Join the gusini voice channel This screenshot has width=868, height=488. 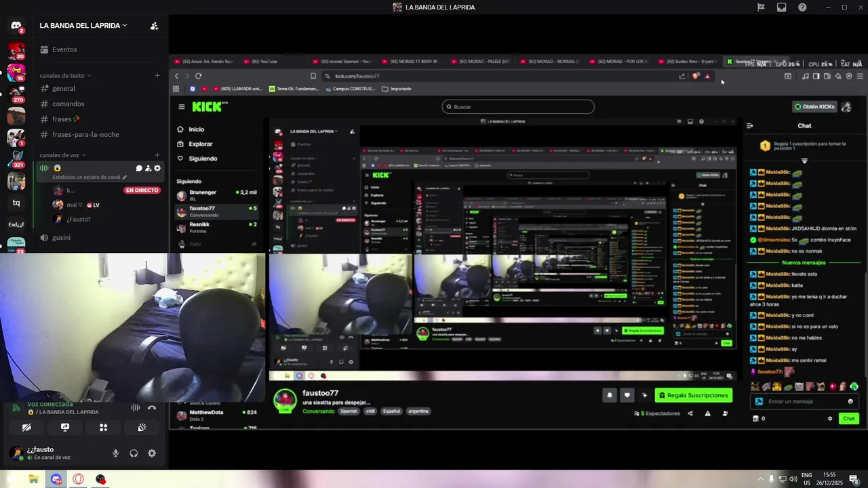tap(61, 238)
